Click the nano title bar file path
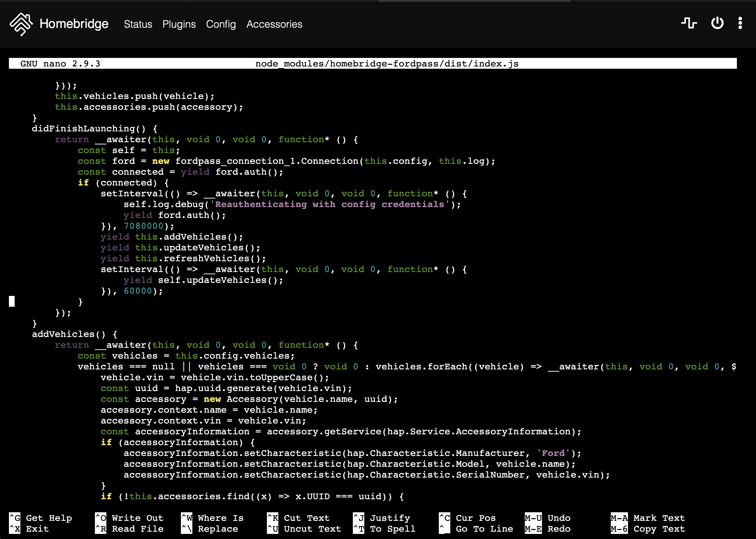 click(x=387, y=64)
